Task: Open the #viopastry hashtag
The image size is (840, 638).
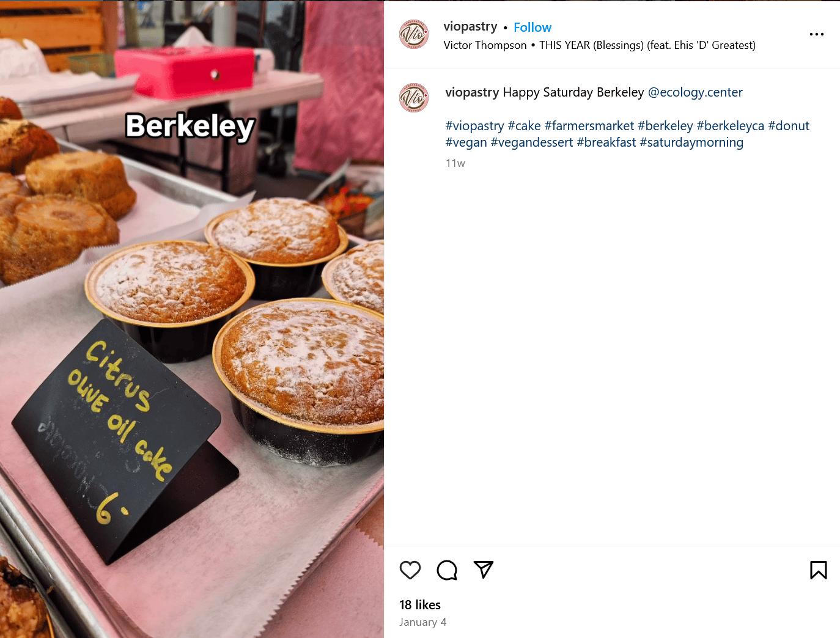Action: pos(475,126)
